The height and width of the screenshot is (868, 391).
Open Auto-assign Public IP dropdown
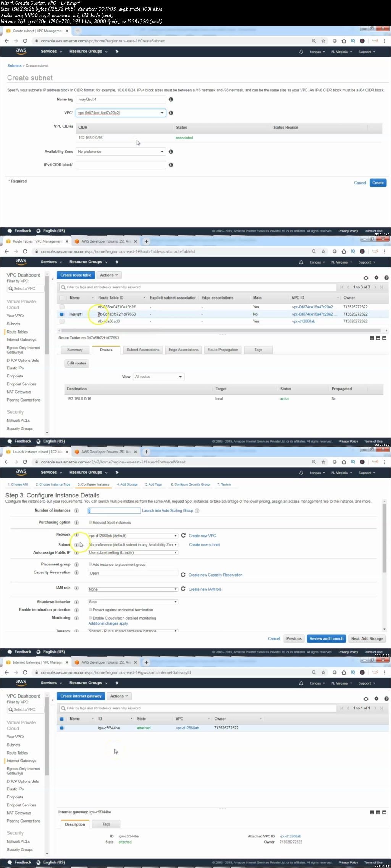coord(133,552)
